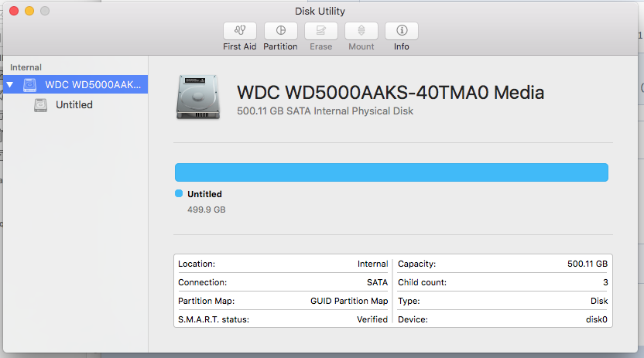This screenshot has width=644, height=358.
Task: Click the S.M.A.R.T. status: label
Action: click(x=214, y=319)
